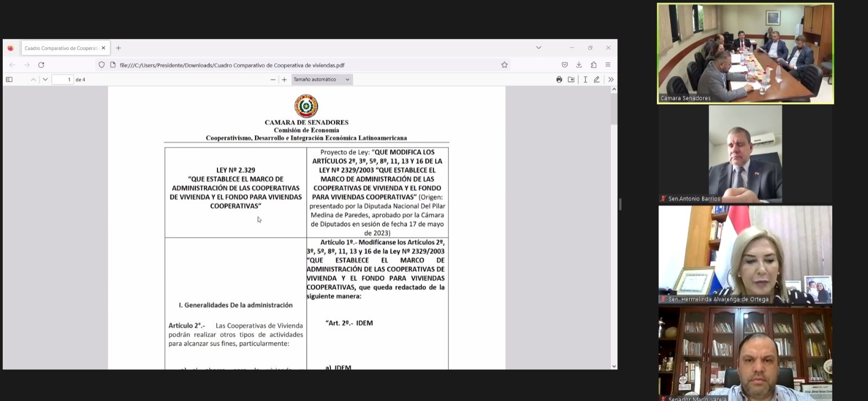
Task: Click the "Comisión de Economía" line
Action: tap(307, 130)
